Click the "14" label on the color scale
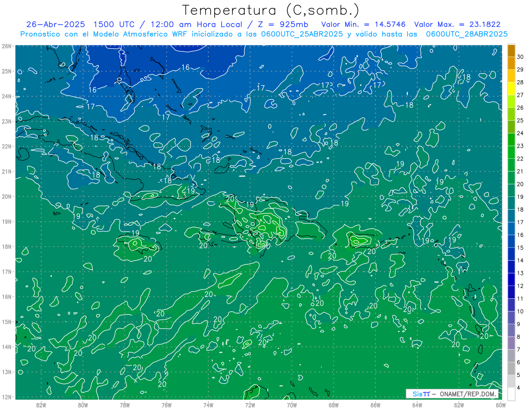Viewport: 532px width, 411px height. (520, 260)
